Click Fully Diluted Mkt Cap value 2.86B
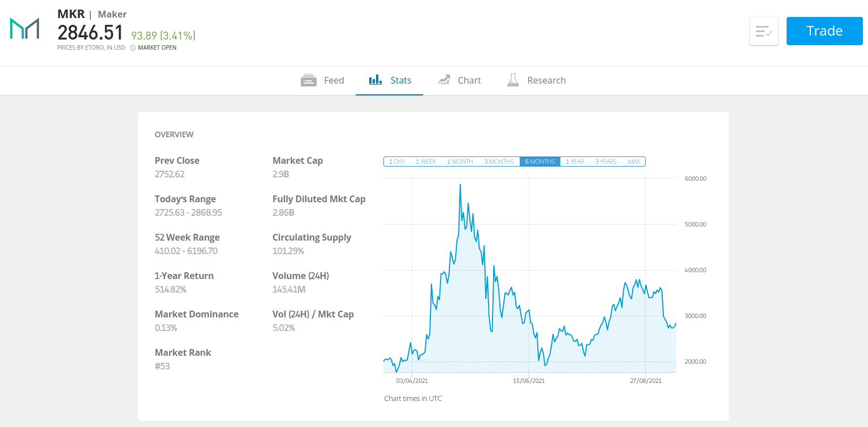This screenshot has width=868, height=427. coord(283,212)
